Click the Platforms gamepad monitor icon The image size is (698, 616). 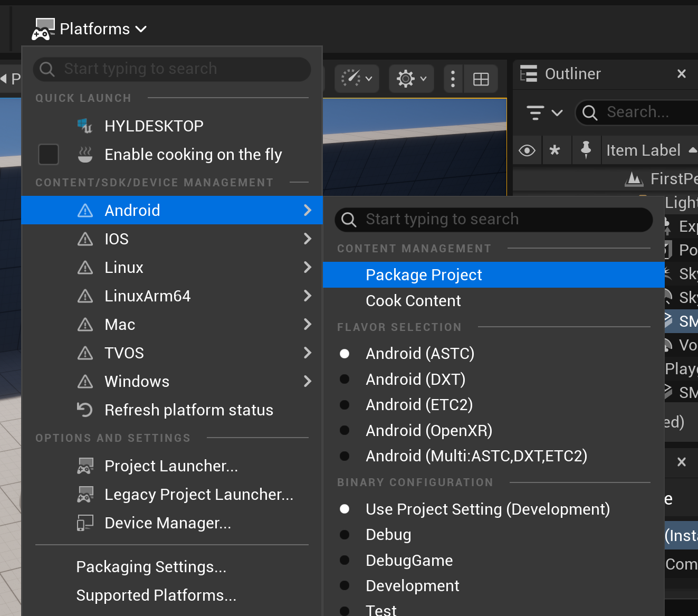pos(43,29)
